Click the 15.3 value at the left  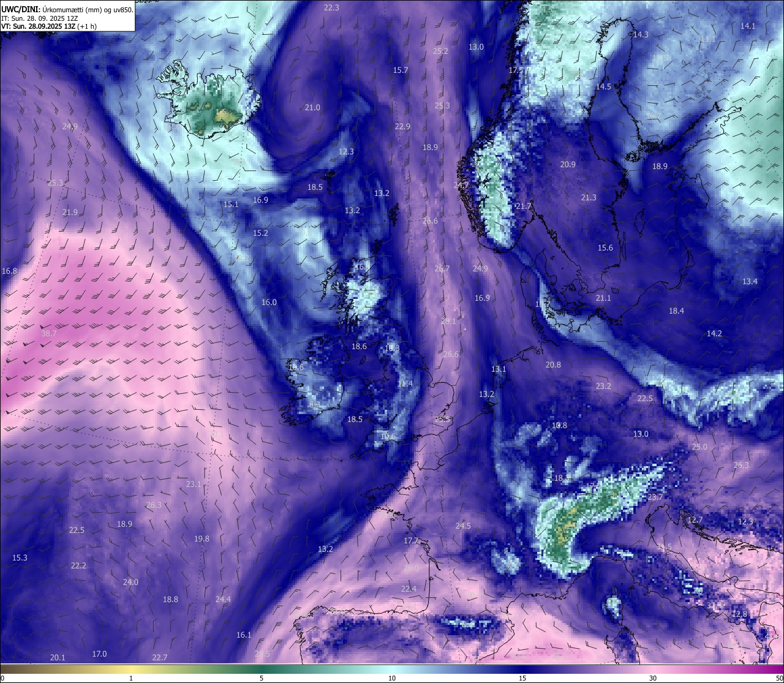click(20, 558)
